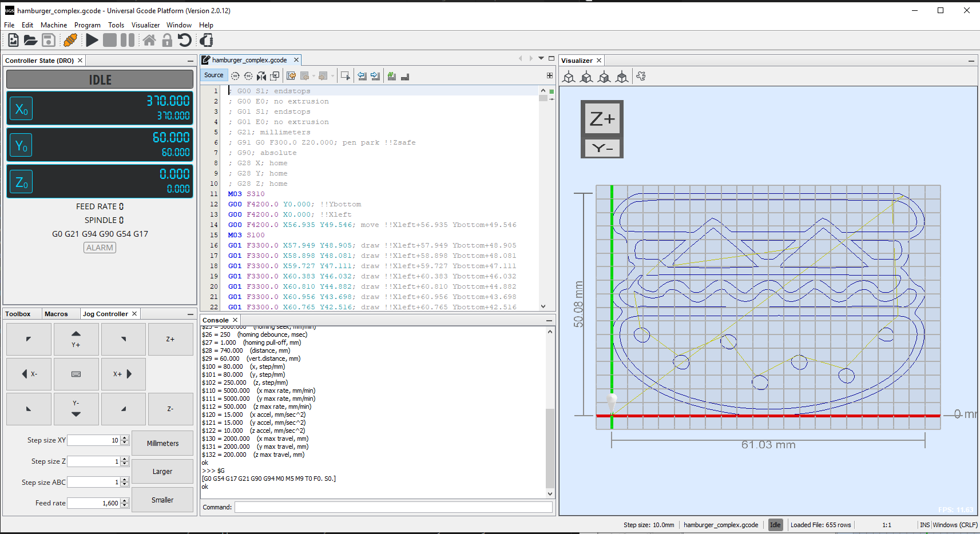The height and width of the screenshot is (534, 980).
Task: Pause the running program
Action: (127, 40)
